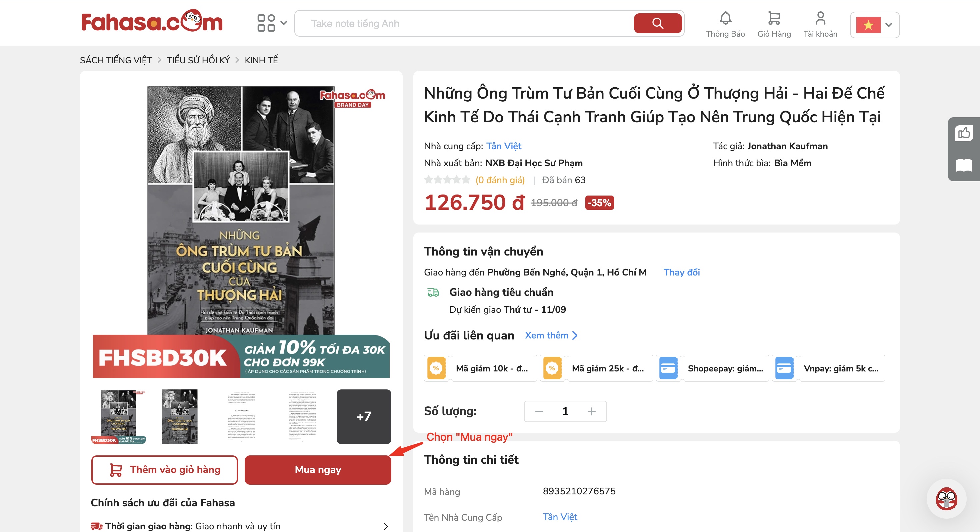The height and width of the screenshot is (532, 980).
Task: Click the Mua ngay button
Action: click(x=318, y=470)
